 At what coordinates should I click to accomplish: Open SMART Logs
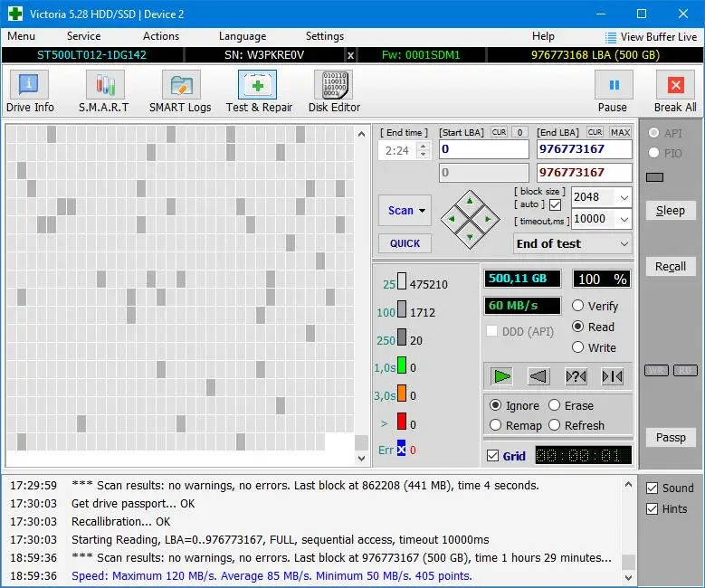click(180, 91)
